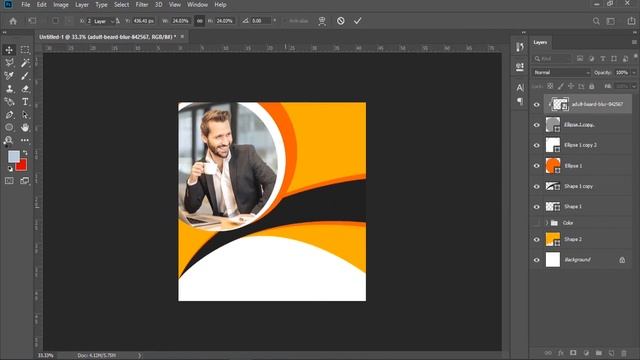Image resolution: width=640 pixels, height=360 pixels.
Task: Hide the Background layer
Action: point(537,260)
